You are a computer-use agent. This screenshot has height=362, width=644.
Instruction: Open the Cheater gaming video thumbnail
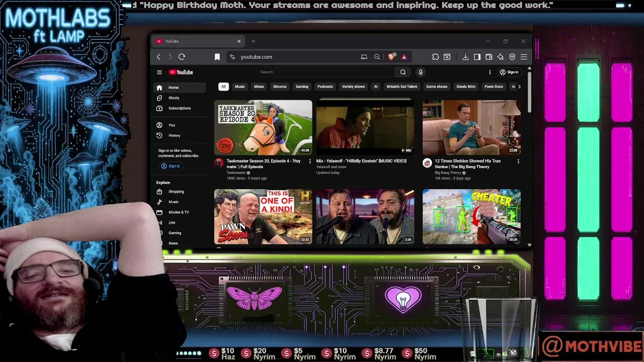point(471,217)
